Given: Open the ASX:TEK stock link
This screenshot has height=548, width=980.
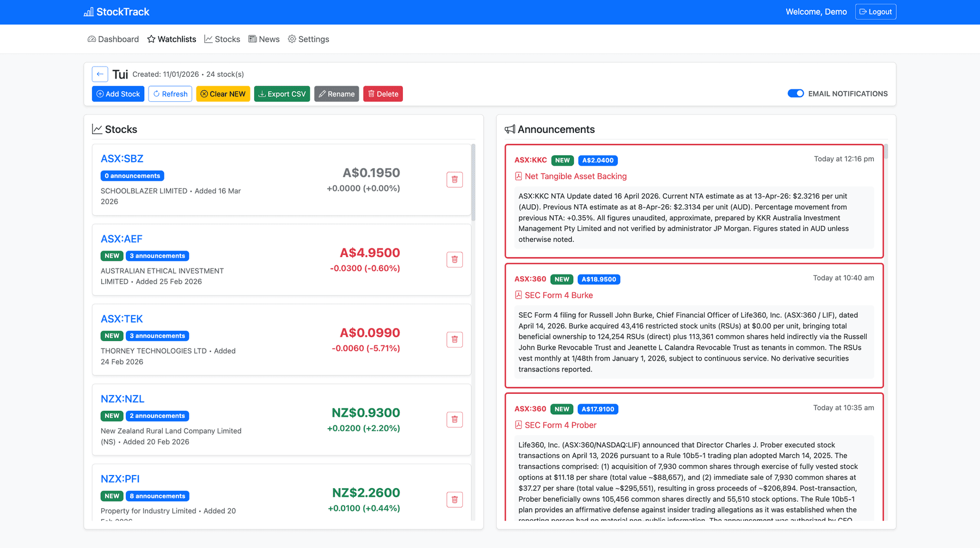Looking at the screenshot, I should coord(122,319).
